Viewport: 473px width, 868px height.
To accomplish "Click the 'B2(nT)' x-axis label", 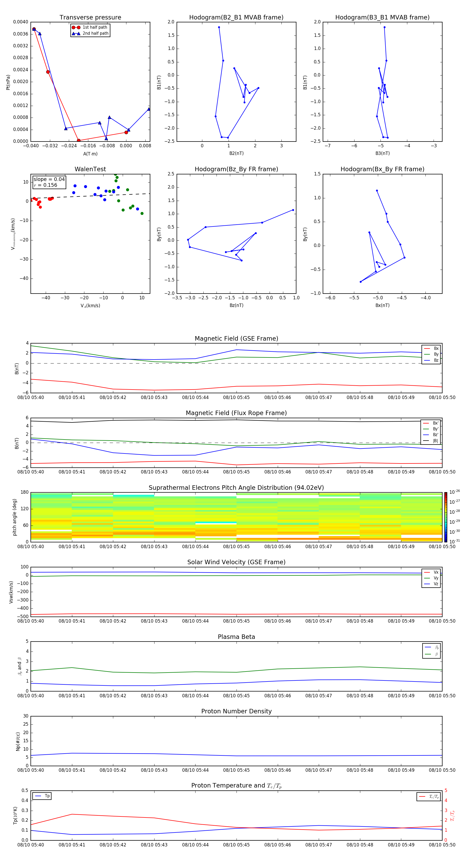I will click(236, 153).
